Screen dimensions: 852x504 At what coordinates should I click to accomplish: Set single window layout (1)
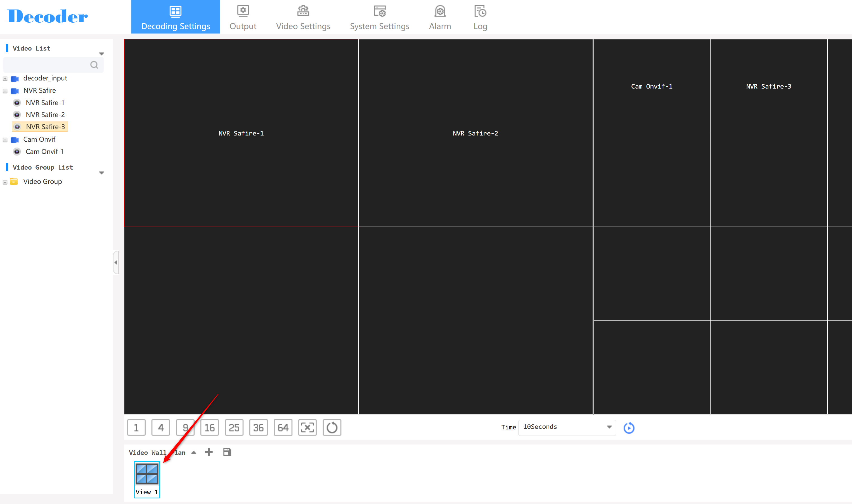point(136,427)
